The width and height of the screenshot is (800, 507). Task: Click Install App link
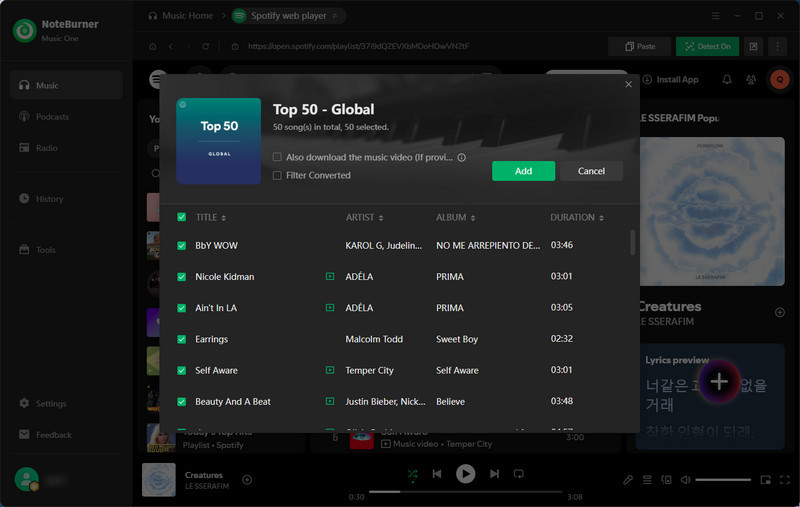670,80
